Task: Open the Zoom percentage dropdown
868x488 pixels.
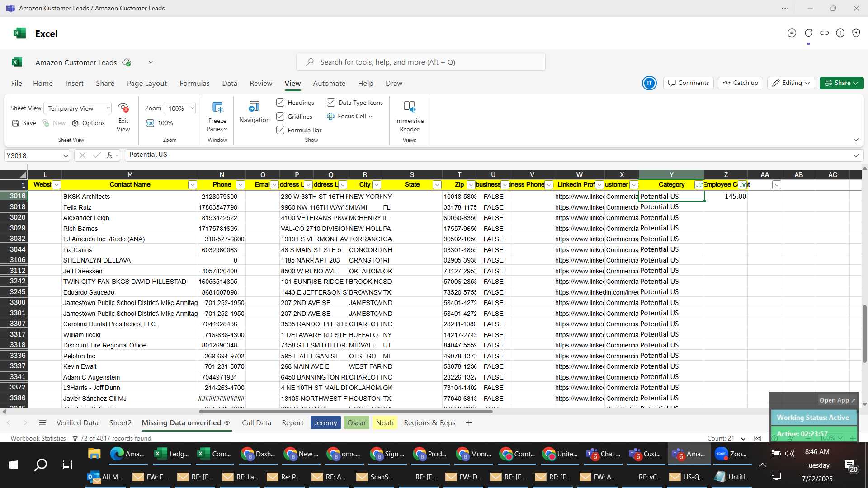Action: (x=179, y=108)
